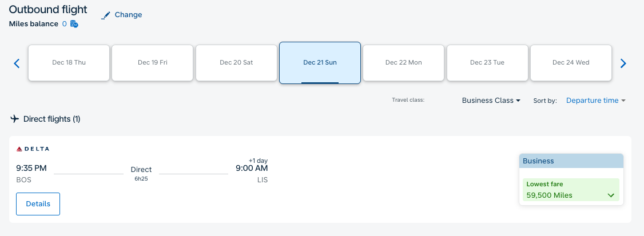The width and height of the screenshot is (644, 236).
Task: Expand the 59,500 Miles fare chevron
Action: (611, 195)
